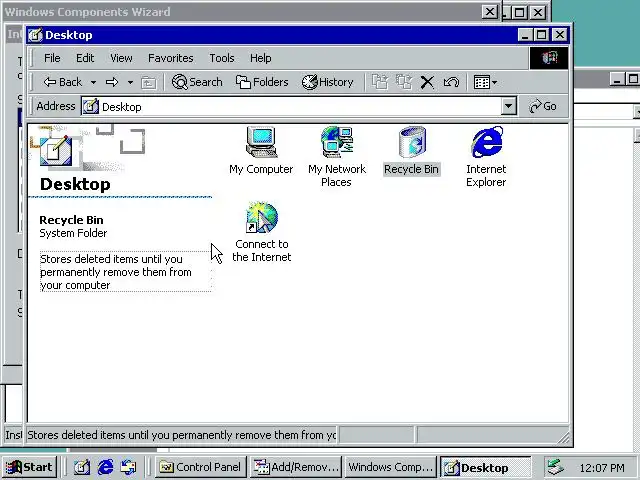Click the Undo toolbar icon
This screenshot has height=480, width=640.
[451, 82]
